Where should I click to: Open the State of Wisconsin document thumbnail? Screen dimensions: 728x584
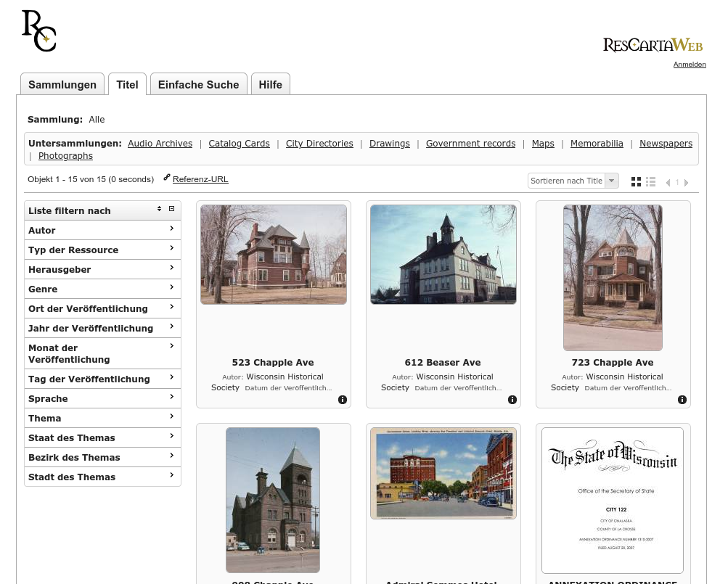(613, 501)
